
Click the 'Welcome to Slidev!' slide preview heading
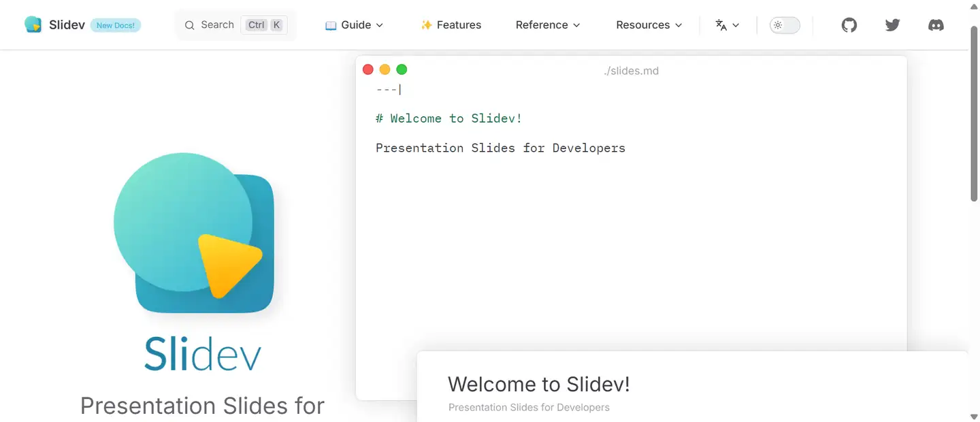(539, 384)
